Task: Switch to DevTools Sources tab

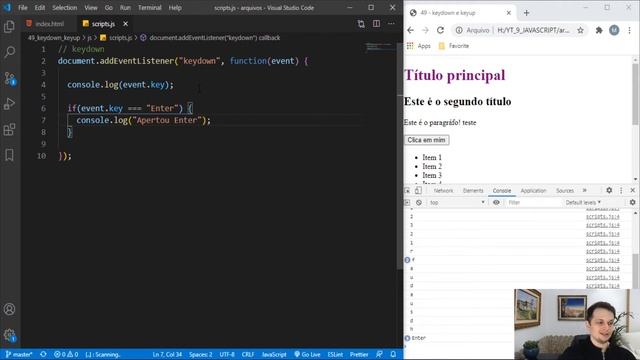Action: coord(565,191)
